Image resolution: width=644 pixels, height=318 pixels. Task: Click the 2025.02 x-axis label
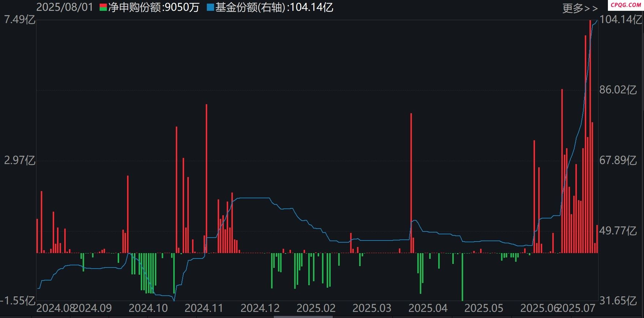(x=316, y=308)
